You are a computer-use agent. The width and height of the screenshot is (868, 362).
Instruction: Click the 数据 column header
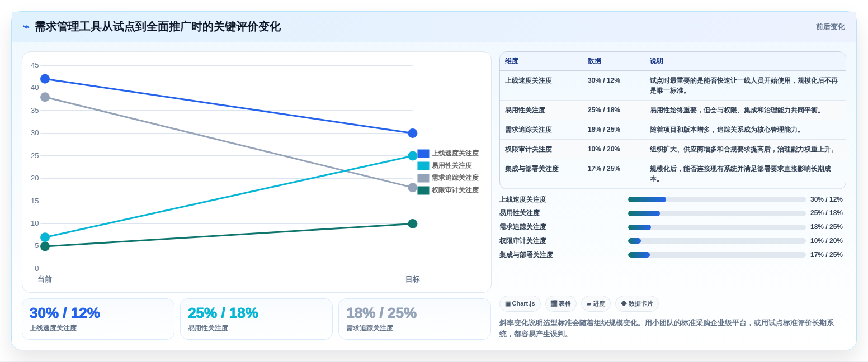(x=594, y=61)
